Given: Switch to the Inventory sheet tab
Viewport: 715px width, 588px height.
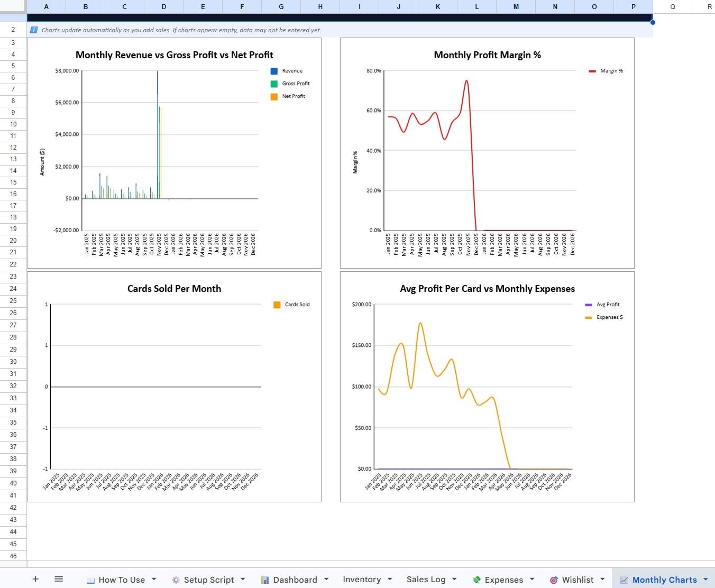Looking at the screenshot, I should coord(362,580).
